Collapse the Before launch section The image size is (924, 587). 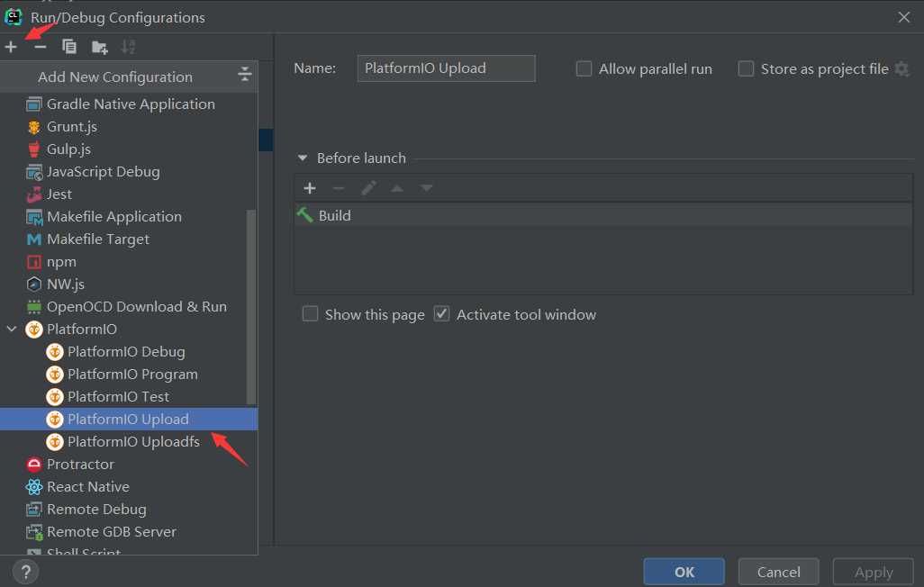pyautogui.click(x=303, y=158)
